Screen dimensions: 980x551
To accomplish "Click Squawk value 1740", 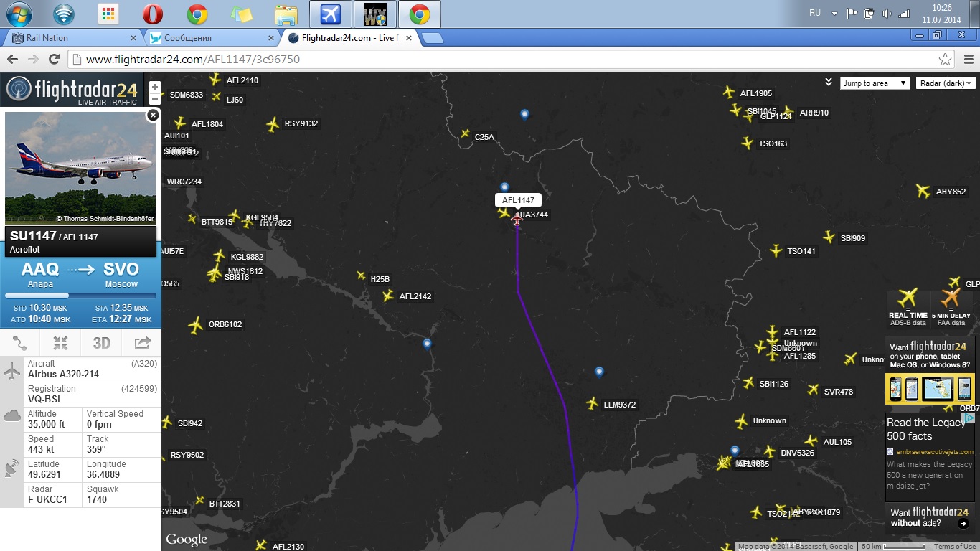I will click(x=97, y=499).
